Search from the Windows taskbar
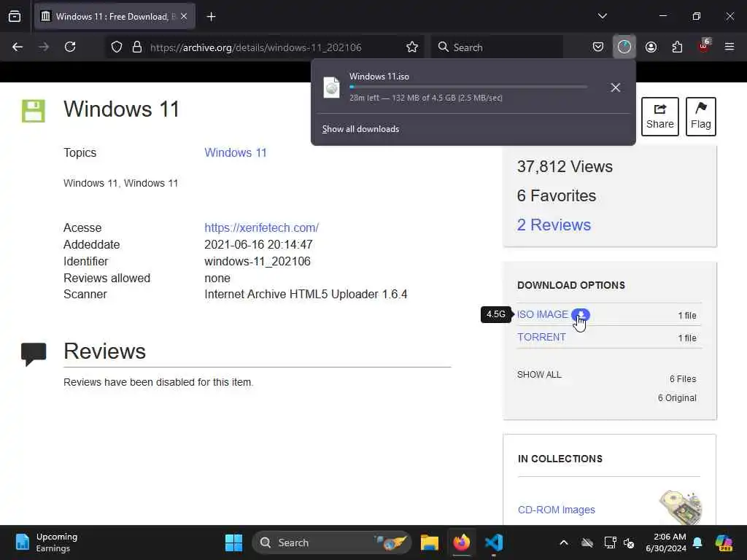Viewport: 747px width, 560px height. coord(331,542)
